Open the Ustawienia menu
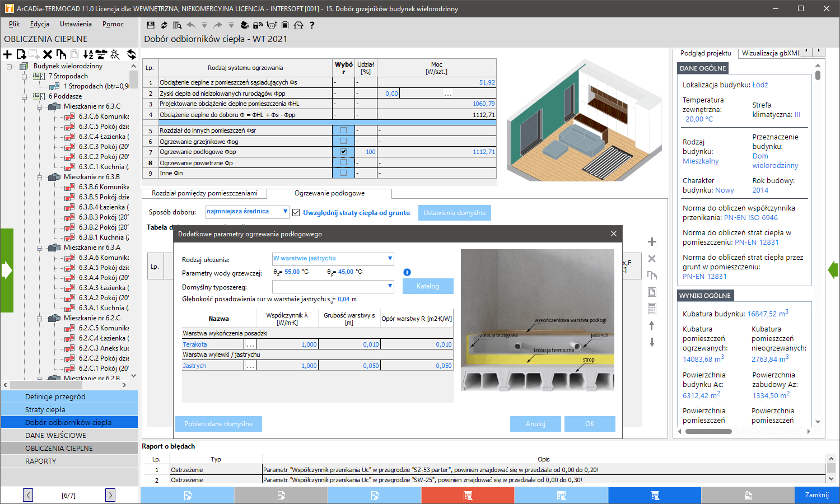840x504 pixels. click(76, 24)
